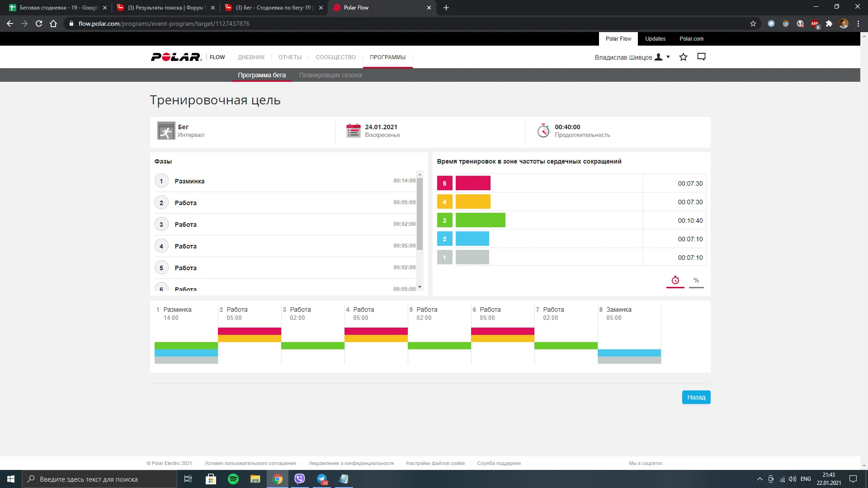868x488 pixels.
Task: Click the zone 5 red swatch
Action: click(x=444, y=183)
